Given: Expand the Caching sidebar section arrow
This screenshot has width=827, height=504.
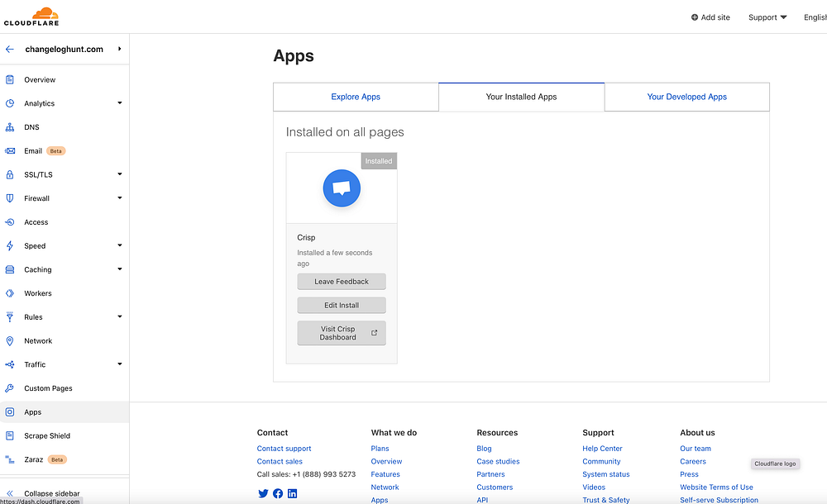Looking at the screenshot, I should click(x=120, y=269).
